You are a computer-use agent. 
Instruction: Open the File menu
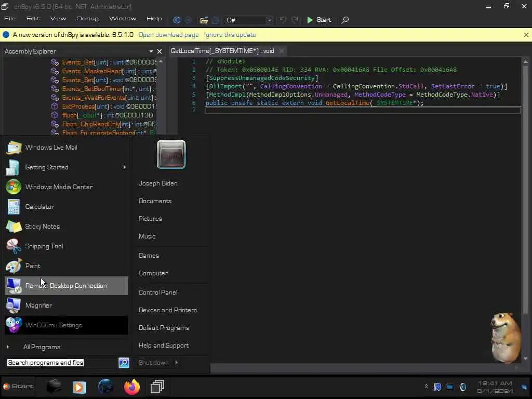10,19
